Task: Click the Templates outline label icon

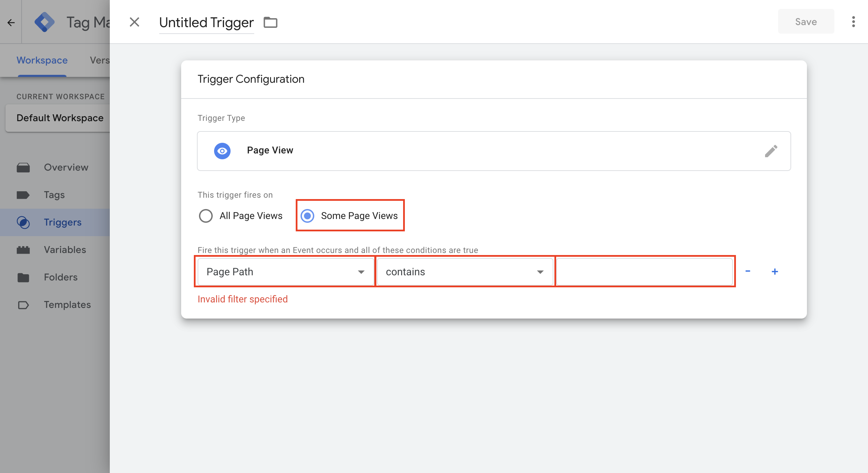Action: [23, 305]
